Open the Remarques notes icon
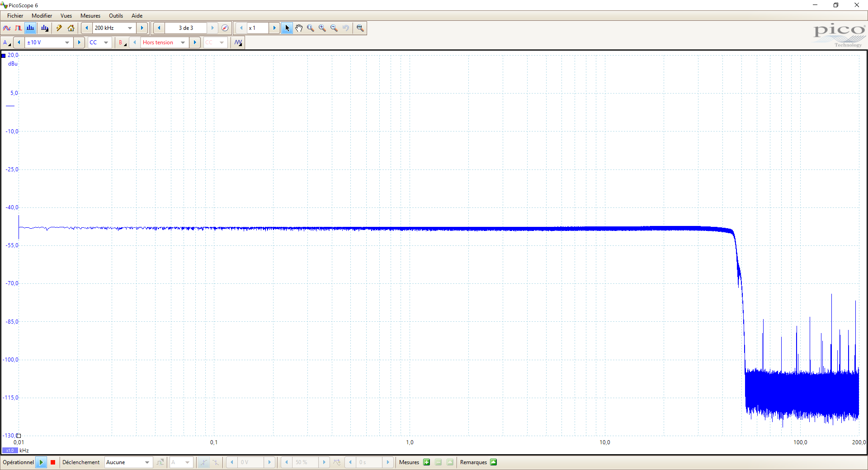 click(x=494, y=462)
